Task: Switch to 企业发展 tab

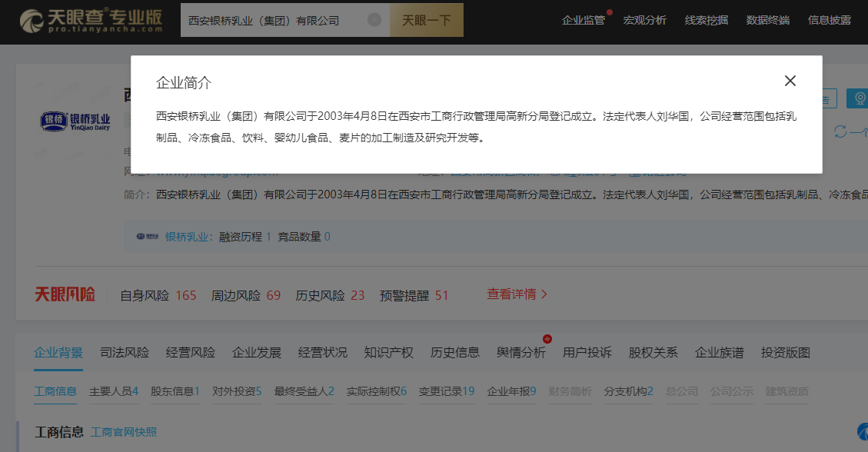Action: (257, 352)
